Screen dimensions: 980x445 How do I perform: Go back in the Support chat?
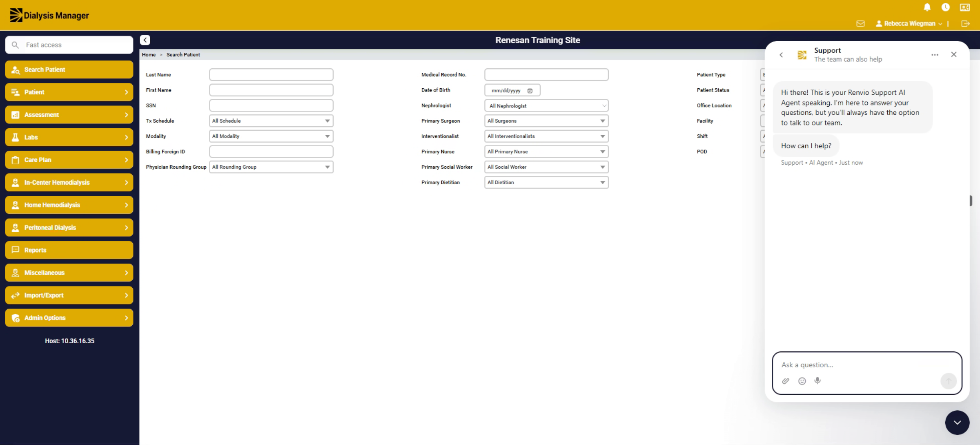point(781,55)
